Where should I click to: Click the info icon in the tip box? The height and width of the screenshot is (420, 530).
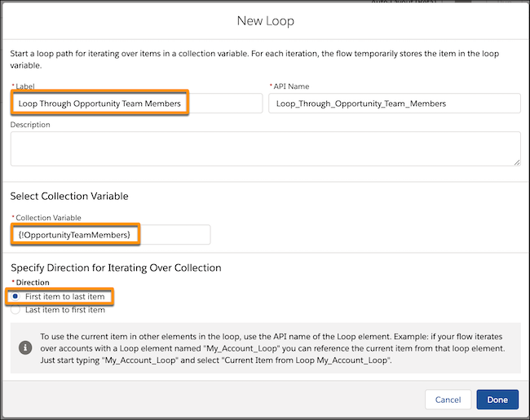[25, 347]
